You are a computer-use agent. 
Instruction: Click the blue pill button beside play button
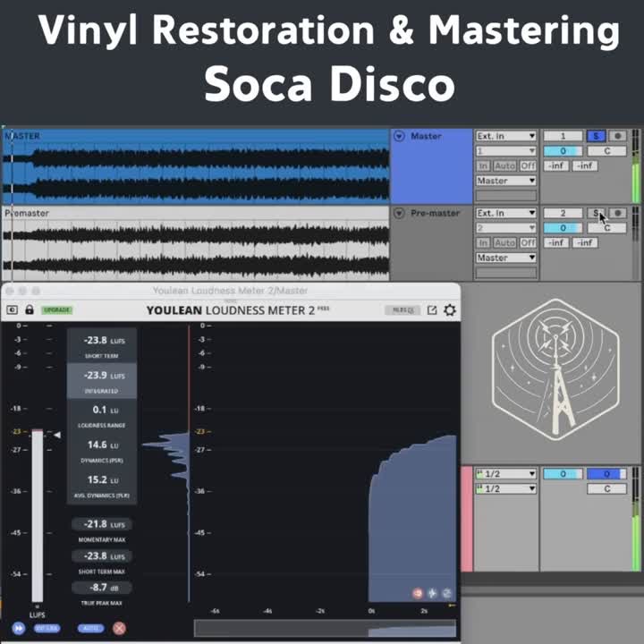click(47, 628)
